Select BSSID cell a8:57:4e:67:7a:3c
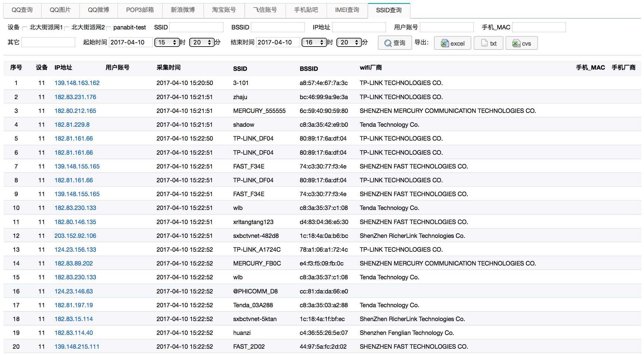 [x=324, y=83]
